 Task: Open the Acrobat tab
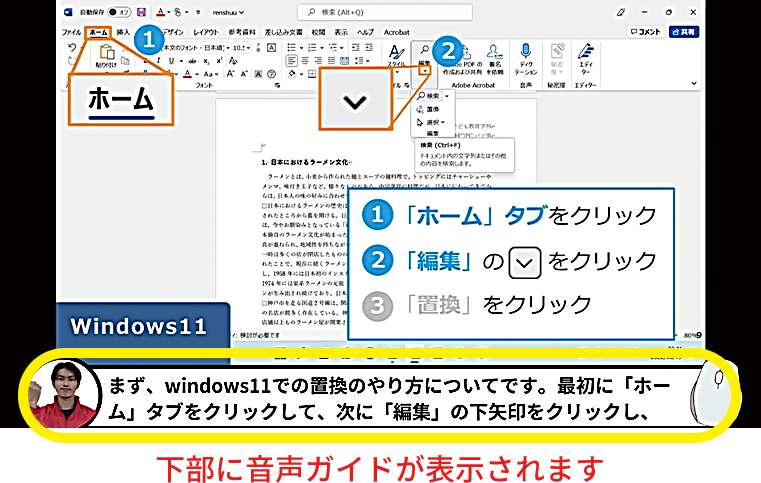[x=397, y=32]
